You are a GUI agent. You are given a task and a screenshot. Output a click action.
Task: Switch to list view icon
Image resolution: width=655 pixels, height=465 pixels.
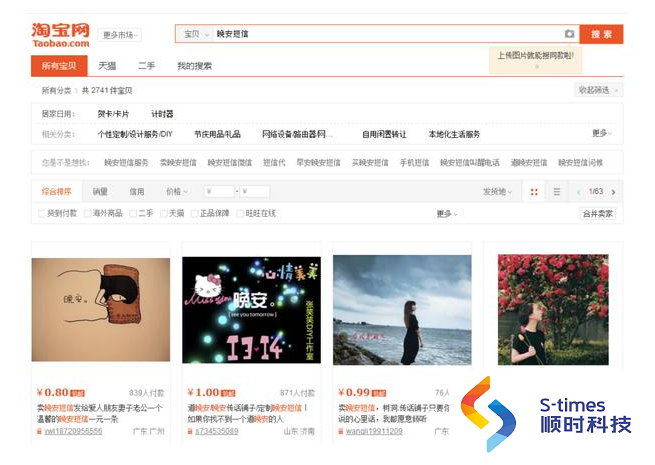pyautogui.click(x=556, y=192)
